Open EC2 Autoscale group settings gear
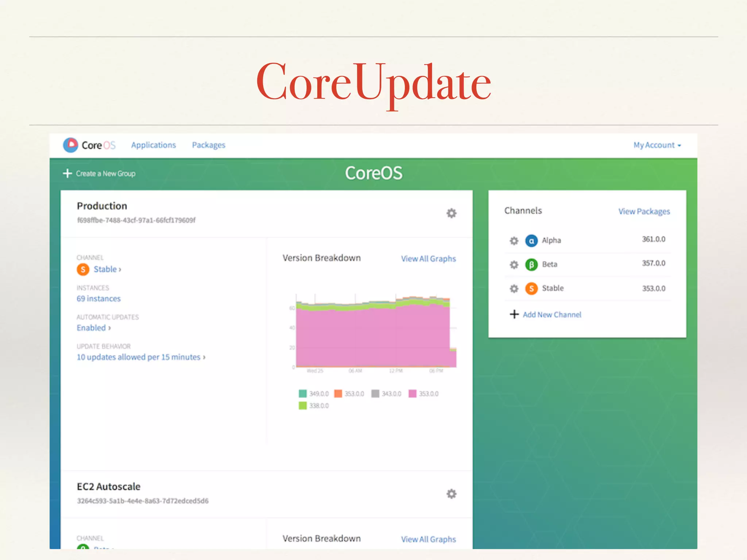 (x=452, y=494)
